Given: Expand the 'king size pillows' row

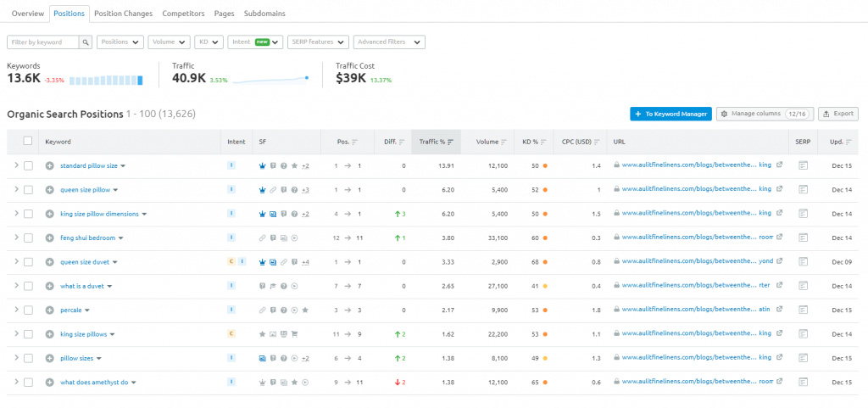Looking at the screenshot, I should (16, 333).
